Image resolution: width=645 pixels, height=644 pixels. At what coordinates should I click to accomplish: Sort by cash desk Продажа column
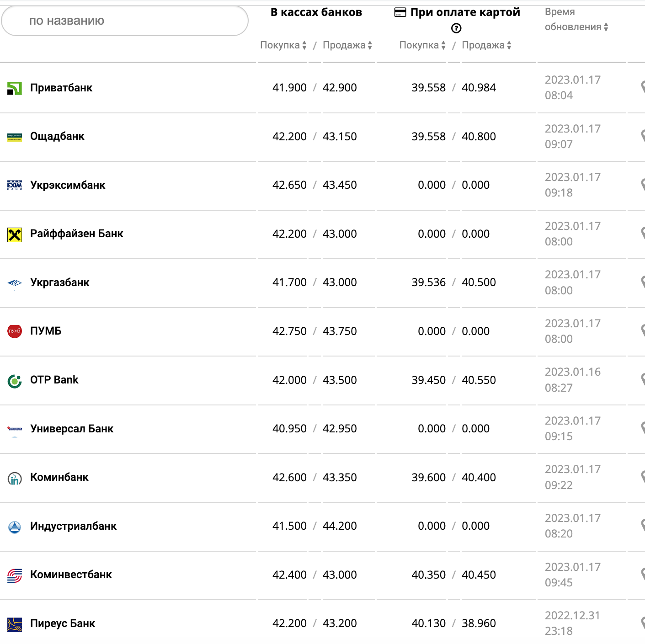click(x=347, y=45)
